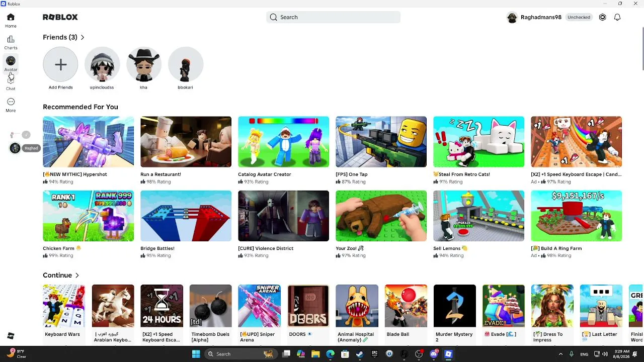
Task: Continue playing Sniper Arena
Action: tap(259, 306)
